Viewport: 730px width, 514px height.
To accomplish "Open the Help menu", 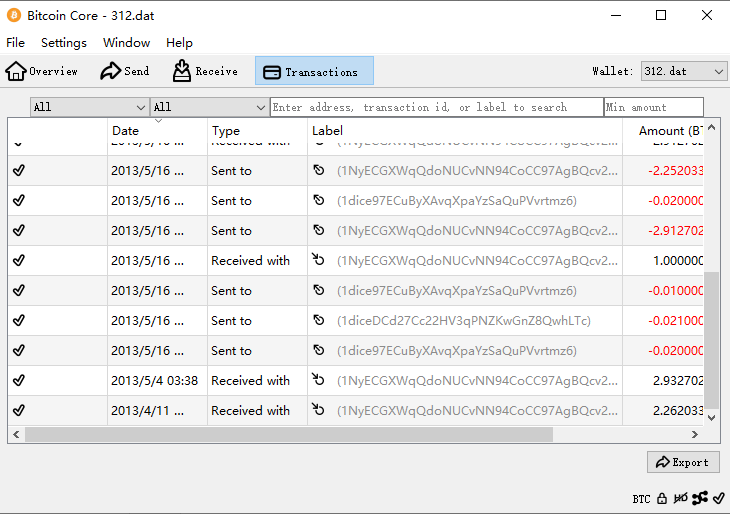I will (x=179, y=43).
